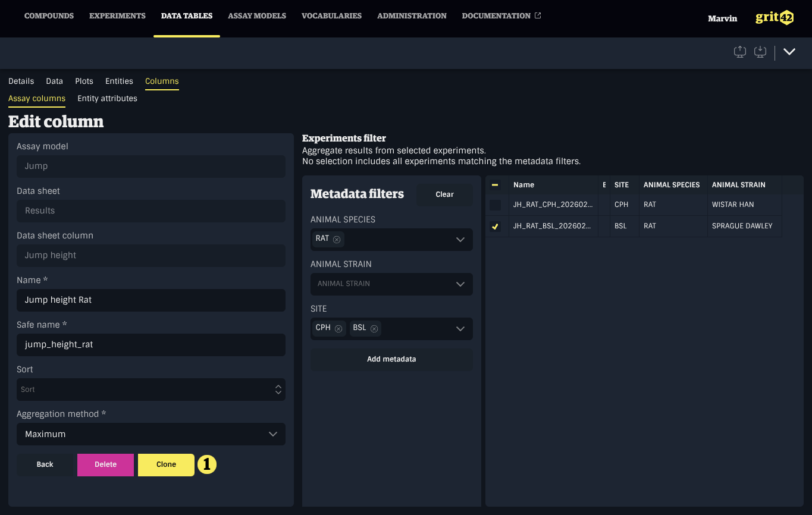Open the Animal Species filter dropdown
The height and width of the screenshot is (515, 812).
coord(460,239)
